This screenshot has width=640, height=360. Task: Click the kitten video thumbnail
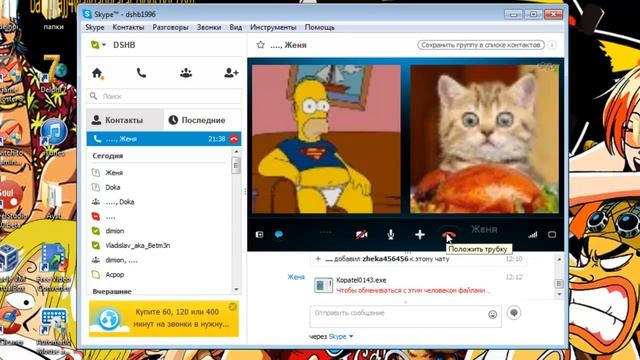484,139
